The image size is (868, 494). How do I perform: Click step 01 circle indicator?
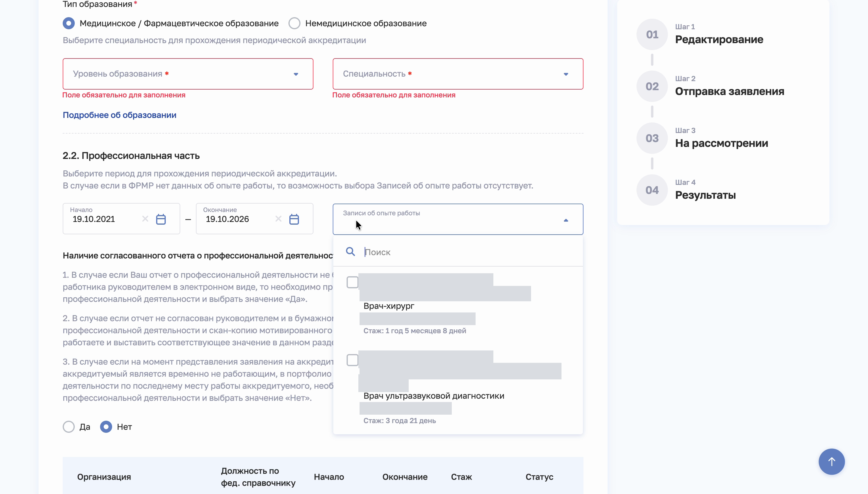click(x=652, y=34)
